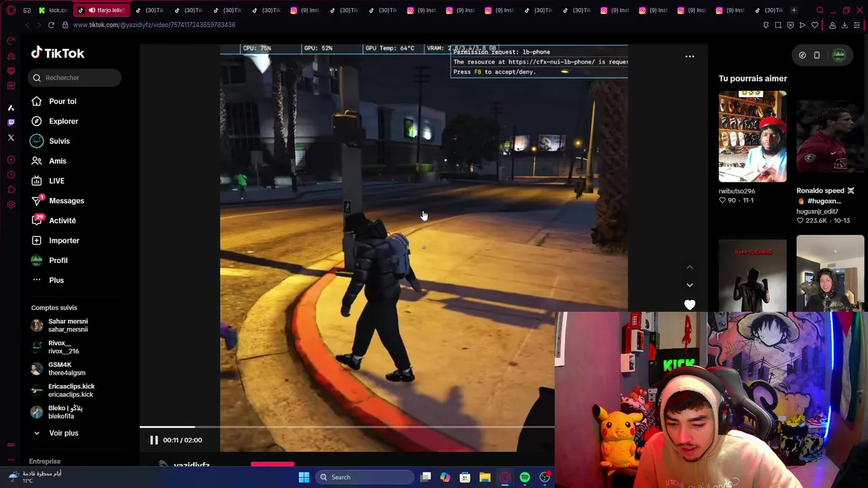Go to next video down arrow
The width and height of the screenshot is (868, 488).
690,285
